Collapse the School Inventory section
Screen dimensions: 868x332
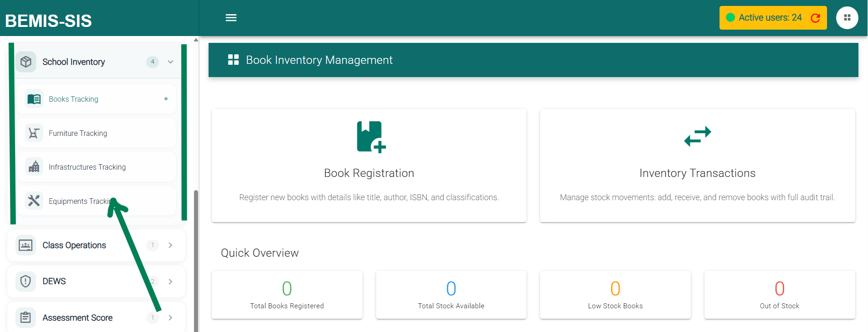click(x=170, y=62)
